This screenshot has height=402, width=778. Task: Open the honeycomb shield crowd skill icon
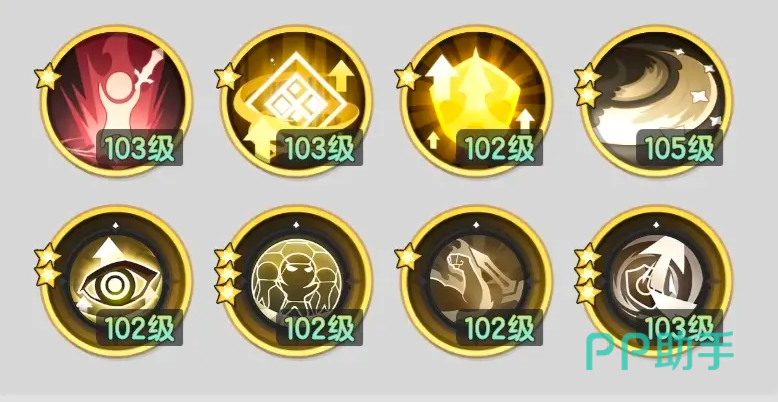pyautogui.click(x=296, y=281)
